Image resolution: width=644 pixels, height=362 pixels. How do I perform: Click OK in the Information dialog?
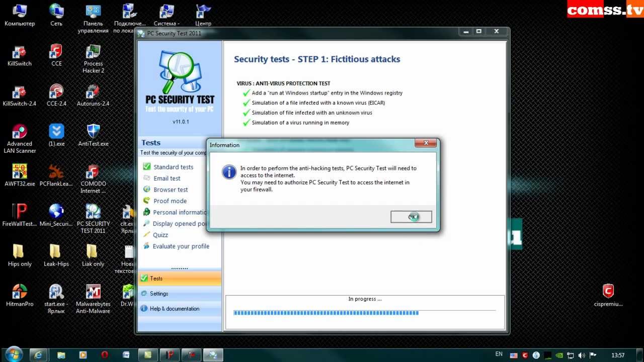(x=411, y=217)
